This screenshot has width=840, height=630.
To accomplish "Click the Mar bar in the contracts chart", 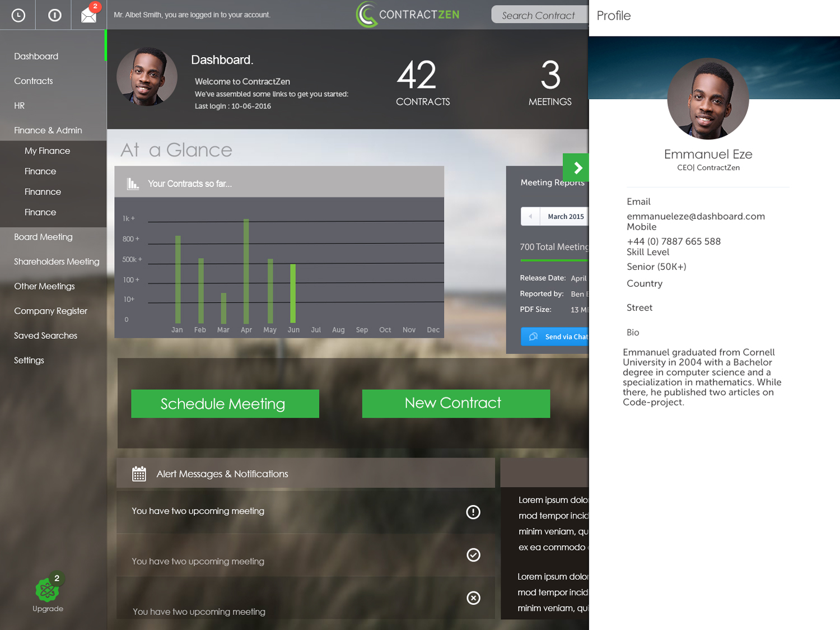I will (x=223, y=308).
